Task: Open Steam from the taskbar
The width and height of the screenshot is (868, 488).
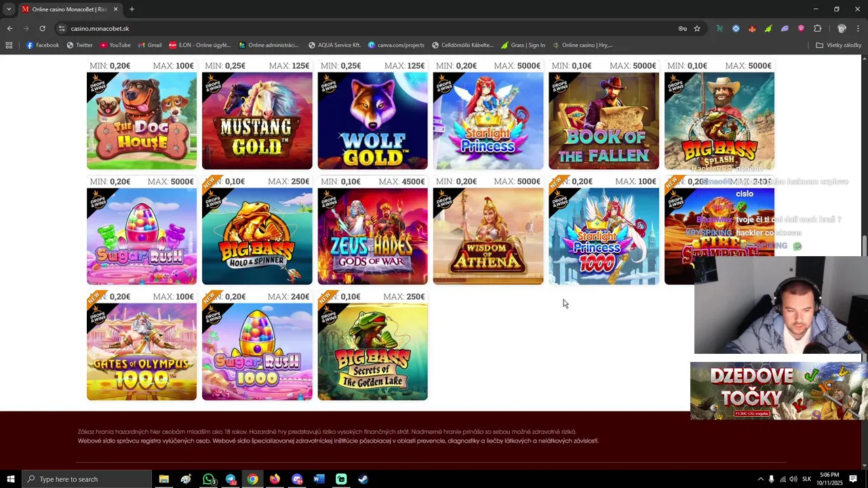Action: click(x=363, y=479)
